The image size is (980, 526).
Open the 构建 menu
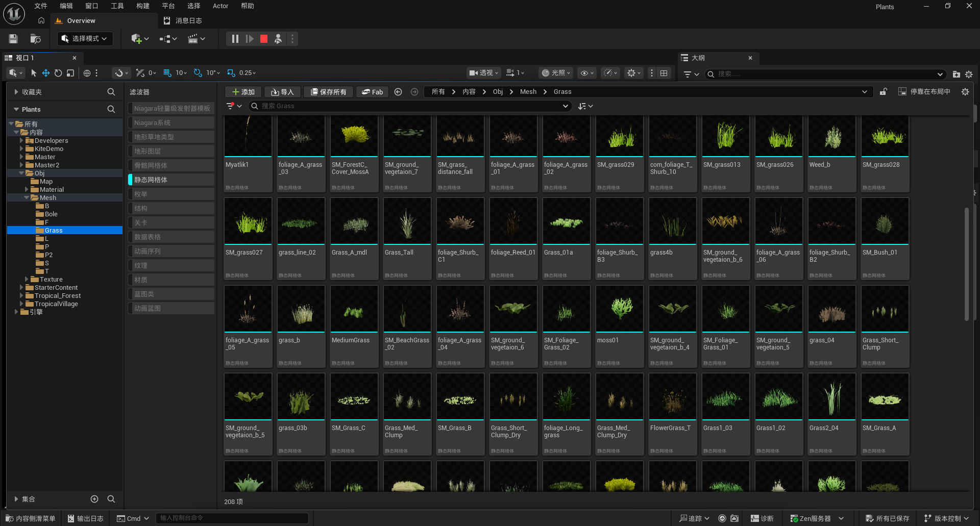tap(143, 6)
